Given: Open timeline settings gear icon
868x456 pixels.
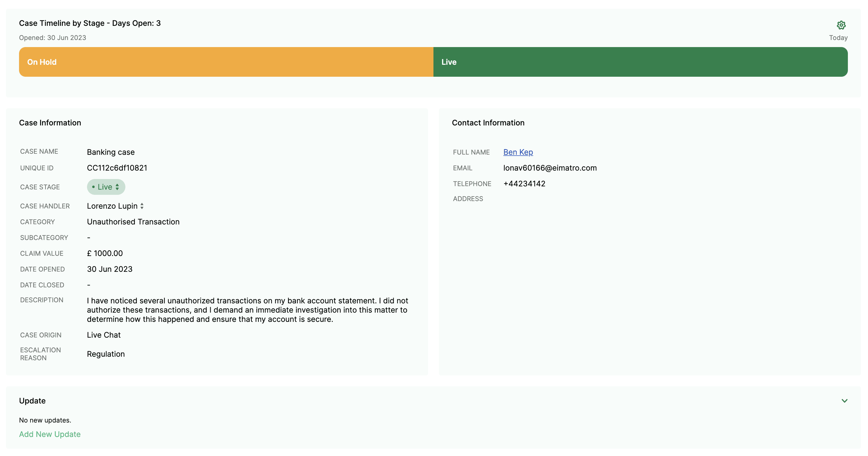Looking at the screenshot, I should click(x=841, y=25).
